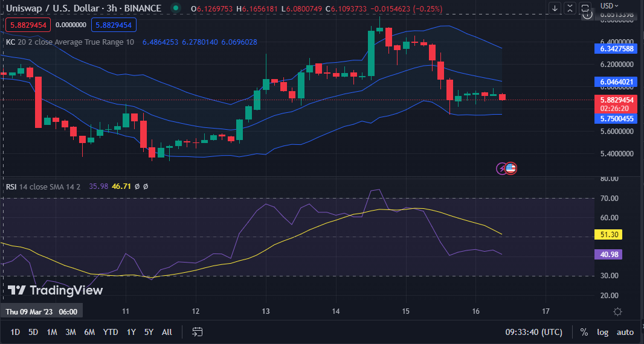Click the green market status dot

pyautogui.click(x=175, y=8)
